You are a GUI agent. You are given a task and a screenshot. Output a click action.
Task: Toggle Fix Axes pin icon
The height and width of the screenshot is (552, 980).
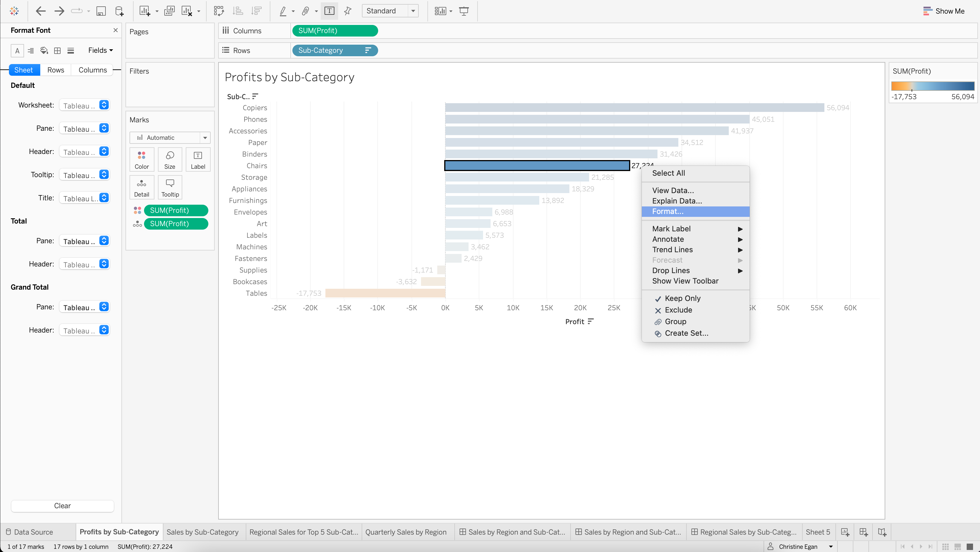347,11
